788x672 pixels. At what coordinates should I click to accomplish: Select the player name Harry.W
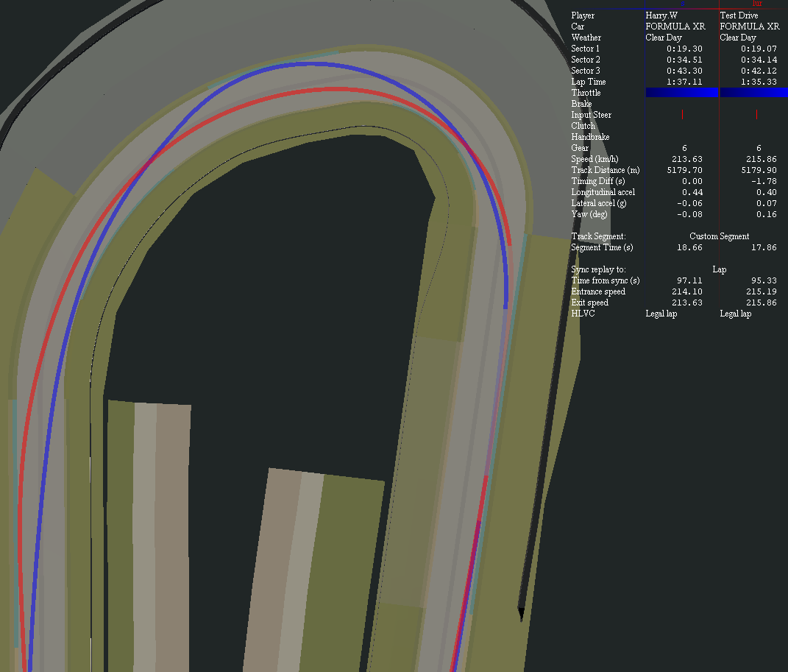click(661, 15)
